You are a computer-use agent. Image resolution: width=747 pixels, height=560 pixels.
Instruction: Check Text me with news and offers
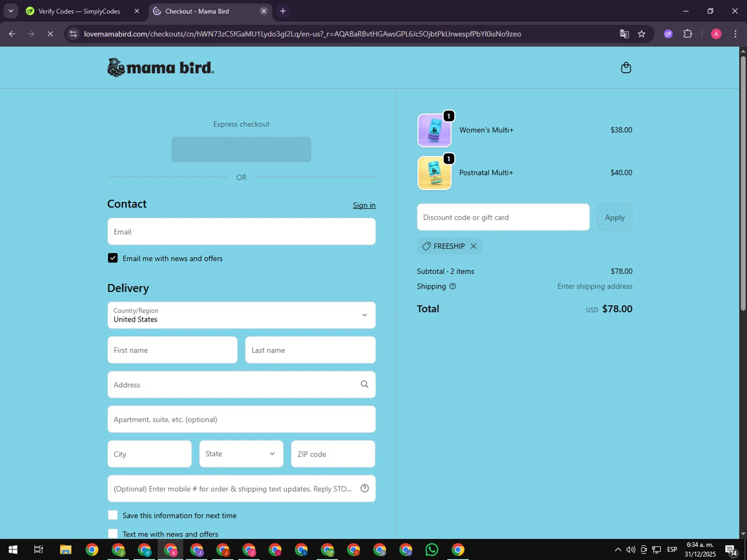point(113,534)
